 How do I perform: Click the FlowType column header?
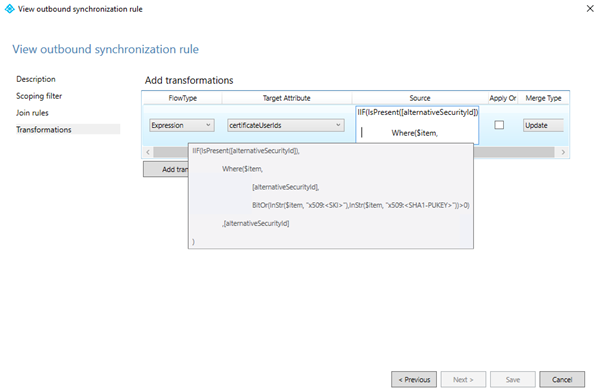point(183,98)
